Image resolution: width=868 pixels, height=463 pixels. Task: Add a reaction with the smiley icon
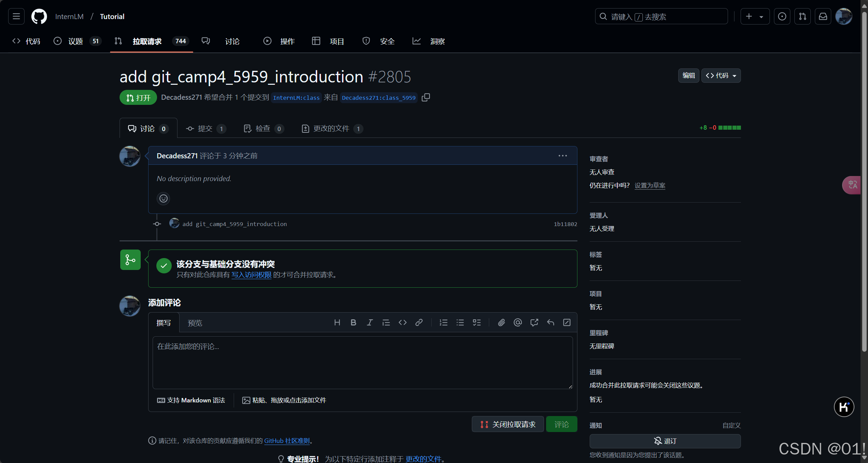pos(164,198)
